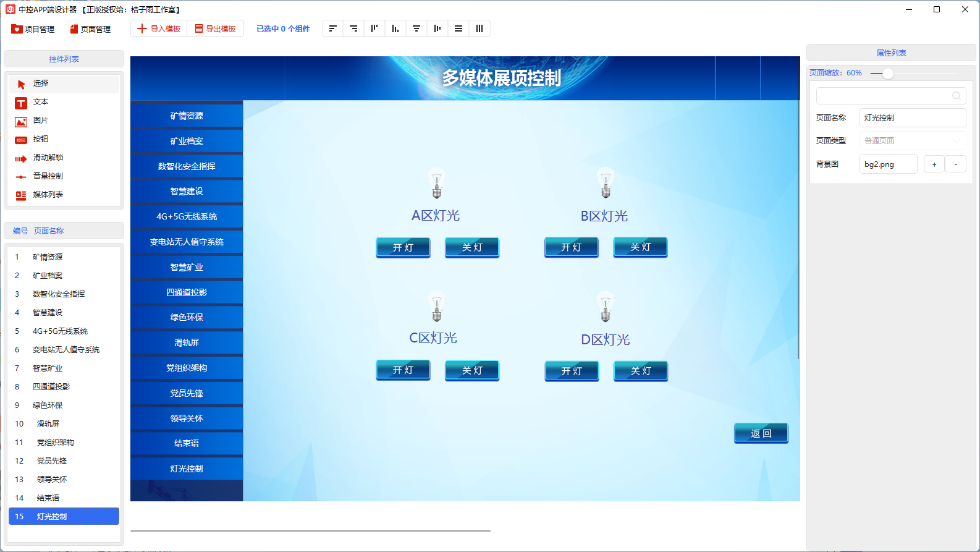
Task: Select page 5 4G+5G无线系统 in list
Action: (64, 331)
